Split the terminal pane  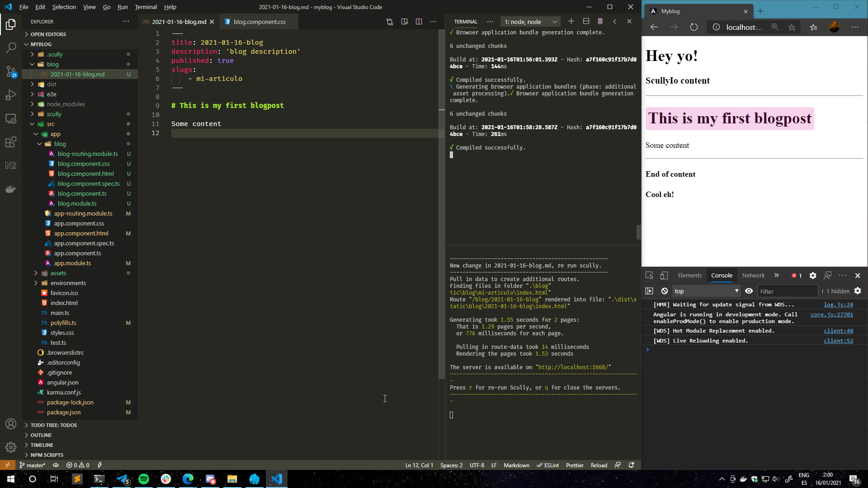coord(586,21)
